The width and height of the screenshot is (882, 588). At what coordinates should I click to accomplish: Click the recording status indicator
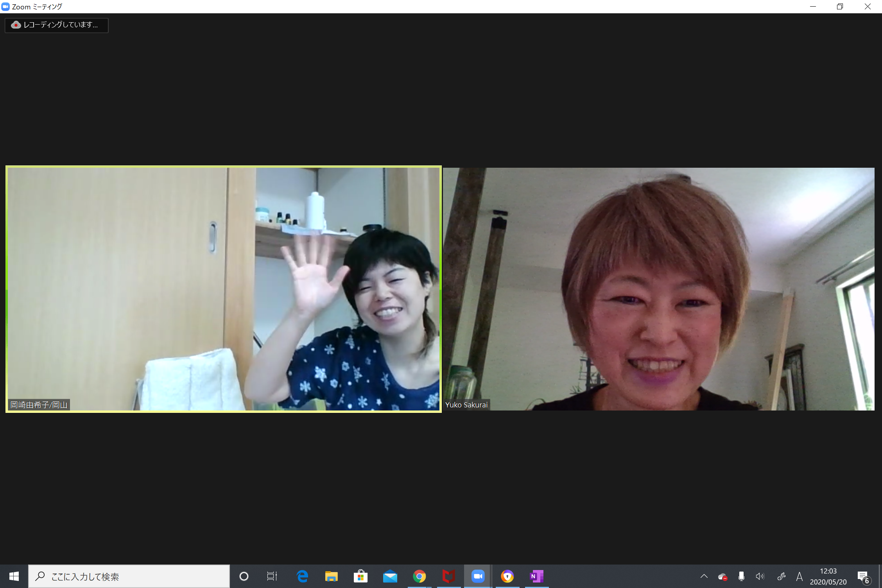pyautogui.click(x=57, y=25)
